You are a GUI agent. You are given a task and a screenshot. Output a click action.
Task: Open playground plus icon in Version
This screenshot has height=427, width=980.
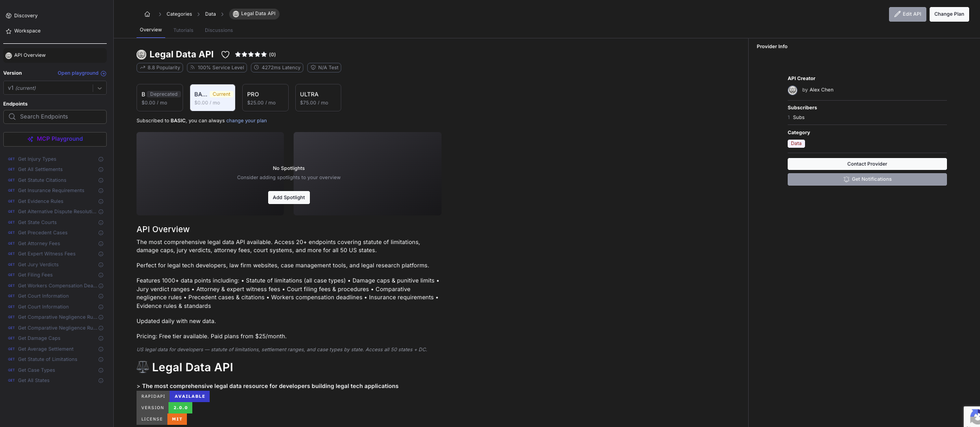103,74
